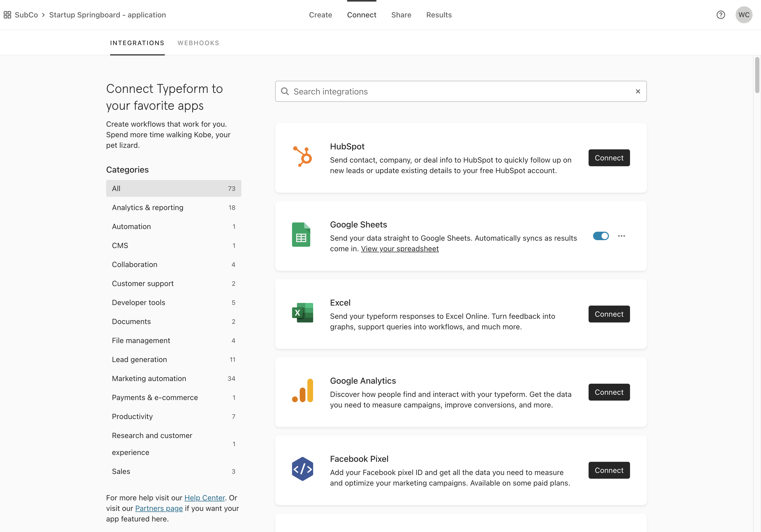Filter by Developer tools category
The image size is (761, 532).
[x=174, y=302]
